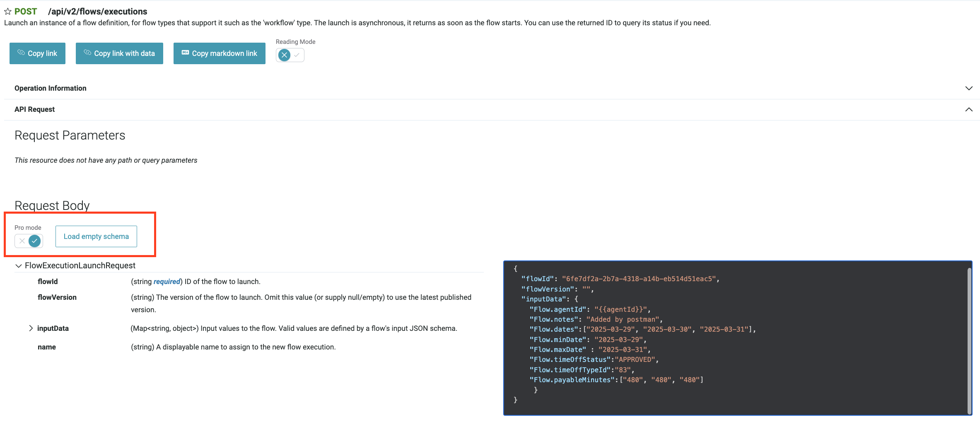Image resolution: width=980 pixels, height=424 pixels.
Task: Click the markdown icon in Copy markdown link
Action: click(x=186, y=53)
